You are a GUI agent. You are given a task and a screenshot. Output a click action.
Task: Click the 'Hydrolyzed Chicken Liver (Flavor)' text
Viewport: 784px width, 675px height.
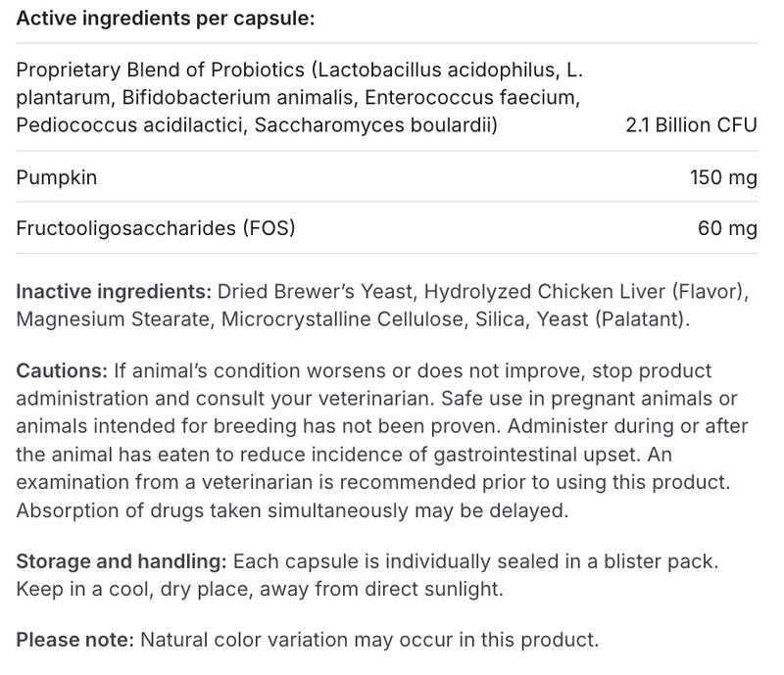[586, 292]
